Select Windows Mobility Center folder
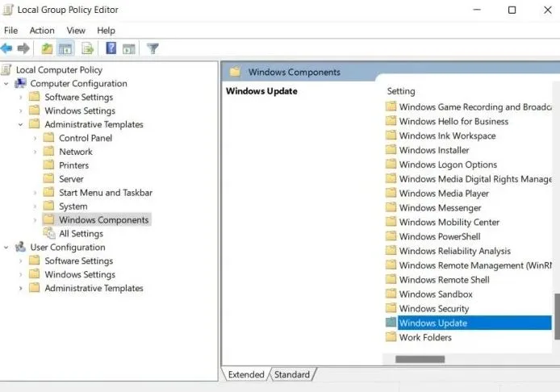This screenshot has height=392, width=560. [x=449, y=222]
